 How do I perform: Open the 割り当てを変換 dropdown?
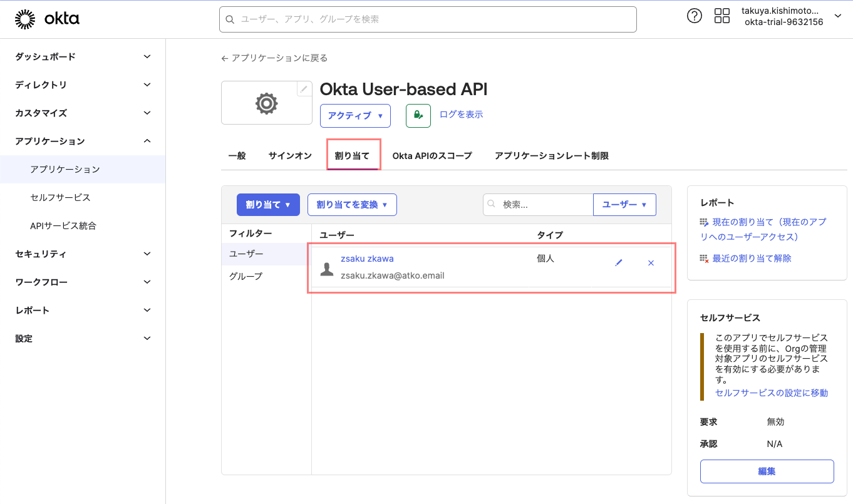click(352, 205)
